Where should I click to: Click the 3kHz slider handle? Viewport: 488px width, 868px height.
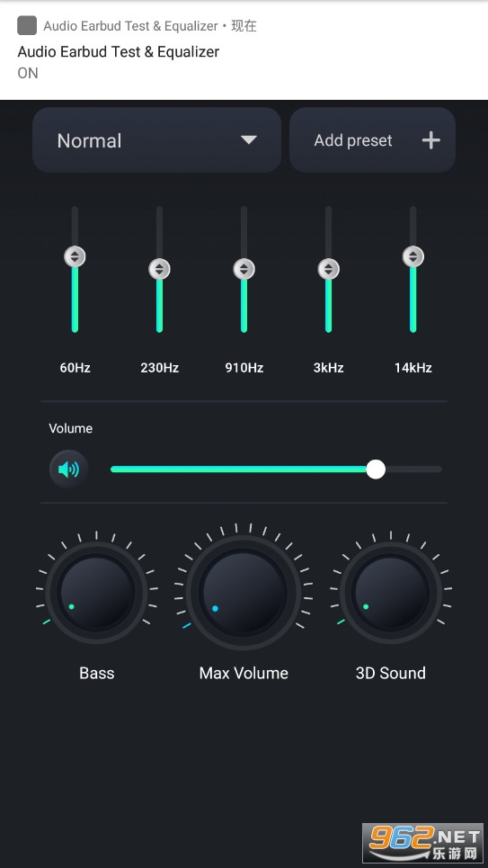(329, 269)
